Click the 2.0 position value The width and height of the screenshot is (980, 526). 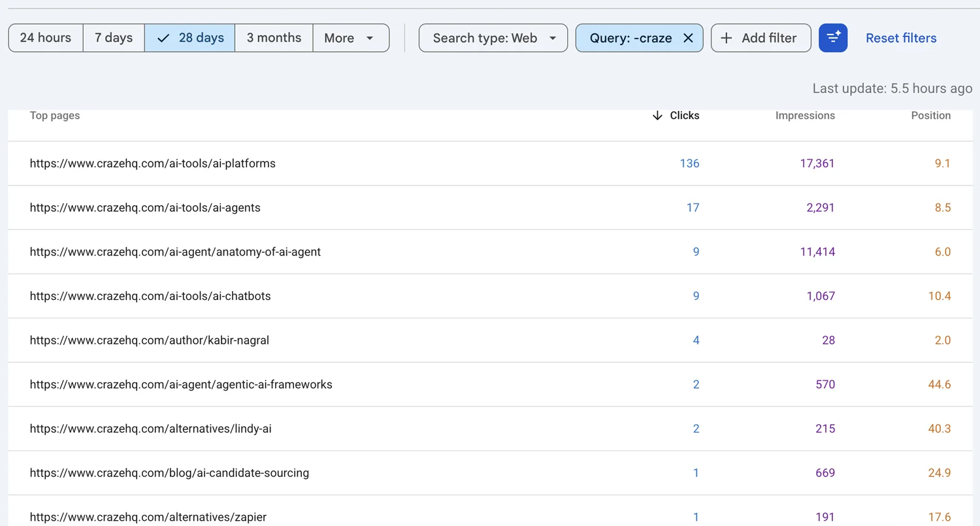tap(943, 340)
